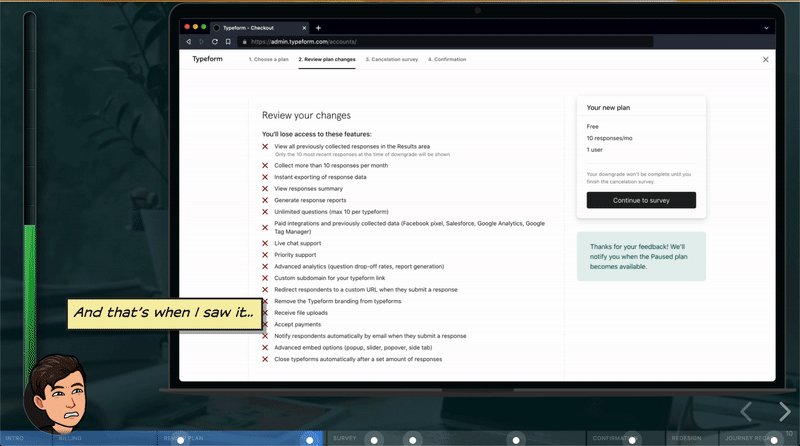This screenshot has width=800, height=446.
Task: Click the red X beside View all previously collected responses
Action: coord(265,146)
